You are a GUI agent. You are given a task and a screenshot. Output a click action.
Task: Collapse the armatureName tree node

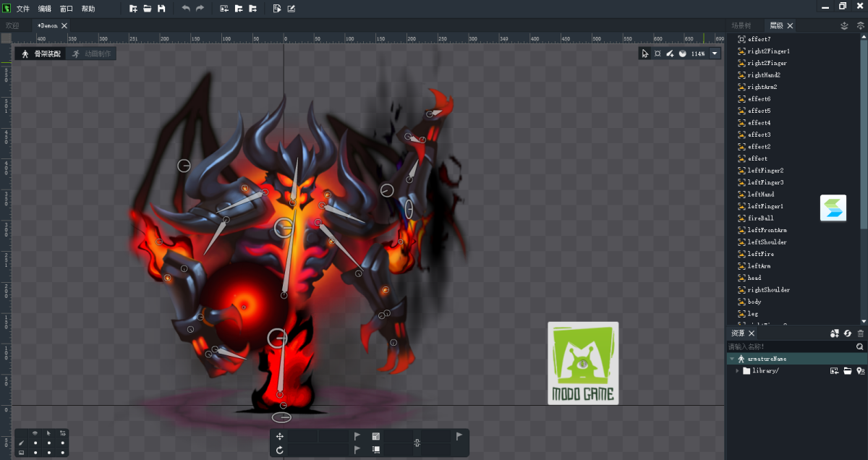click(x=731, y=359)
